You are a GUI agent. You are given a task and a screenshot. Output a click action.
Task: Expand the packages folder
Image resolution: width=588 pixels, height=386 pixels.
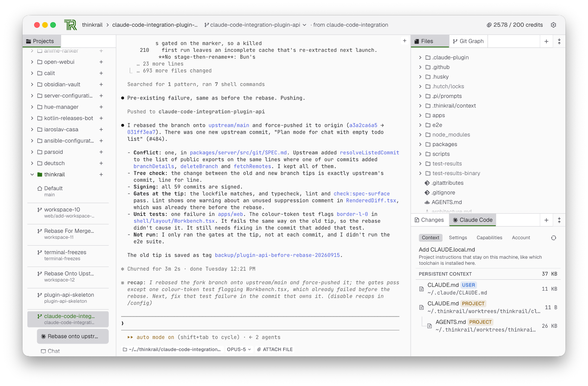pyautogui.click(x=420, y=144)
